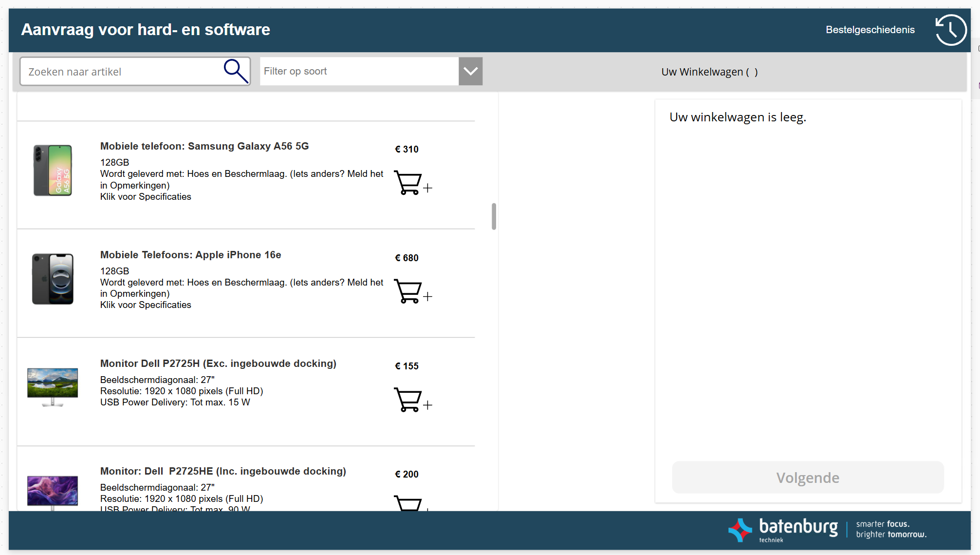The width and height of the screenshot is (980, 555).
Task: Click the search magnifier icon
Action: click(x=236, y=71)
